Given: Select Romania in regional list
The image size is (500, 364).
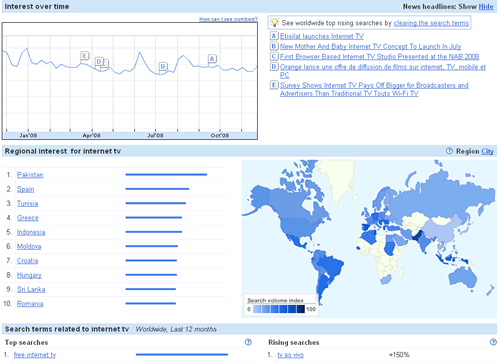Looking at the screenshot, I should (30, 304).
